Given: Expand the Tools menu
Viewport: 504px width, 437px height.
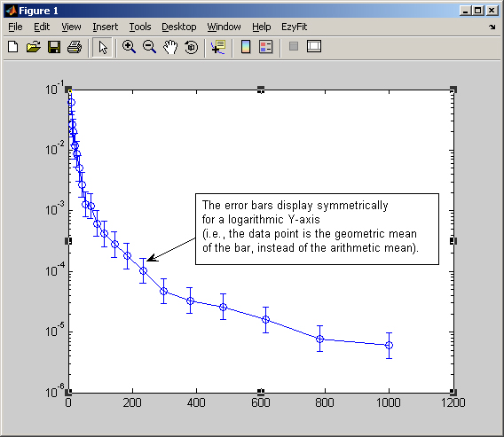Looking at the screenshot, I should (x=140, y=27).
